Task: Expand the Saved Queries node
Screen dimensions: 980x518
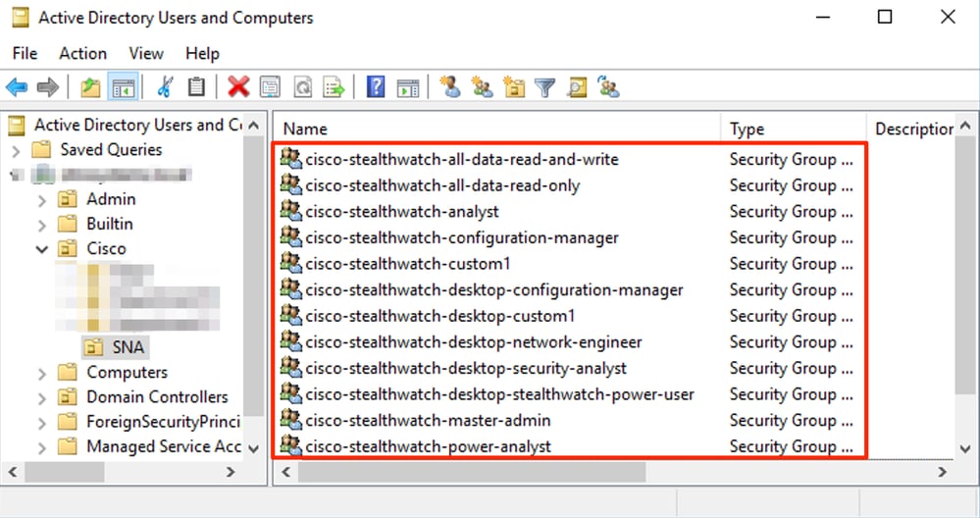Action: (17, 150)
